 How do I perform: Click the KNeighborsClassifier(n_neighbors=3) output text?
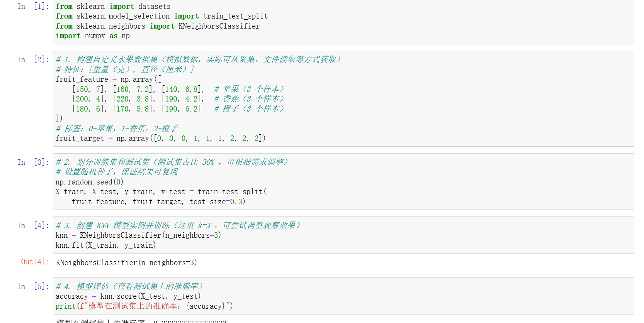point(126,263)
